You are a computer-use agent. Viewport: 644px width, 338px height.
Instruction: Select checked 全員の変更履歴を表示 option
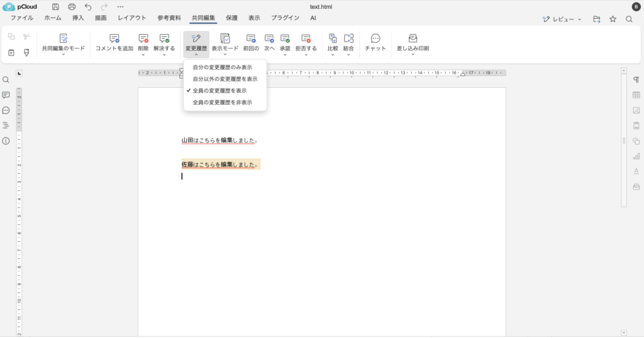(x=225, y=90)
